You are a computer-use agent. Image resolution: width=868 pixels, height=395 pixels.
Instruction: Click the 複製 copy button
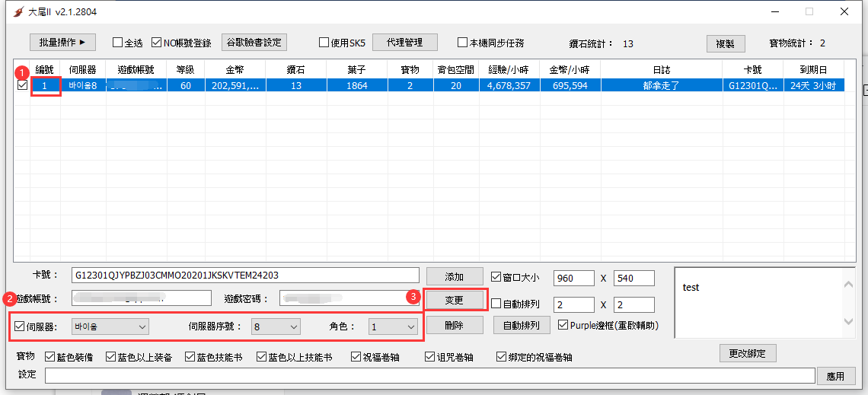tap(725, 44)
